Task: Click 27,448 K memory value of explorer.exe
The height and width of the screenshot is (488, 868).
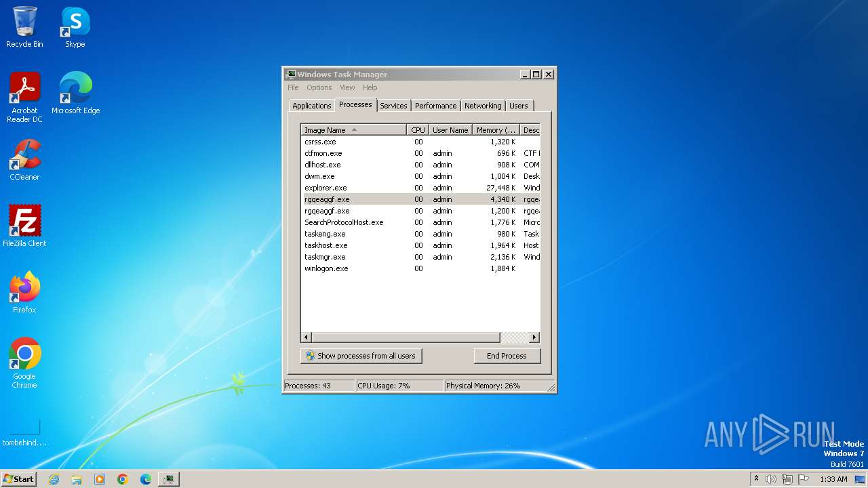Action: click(x=500, y=188)
